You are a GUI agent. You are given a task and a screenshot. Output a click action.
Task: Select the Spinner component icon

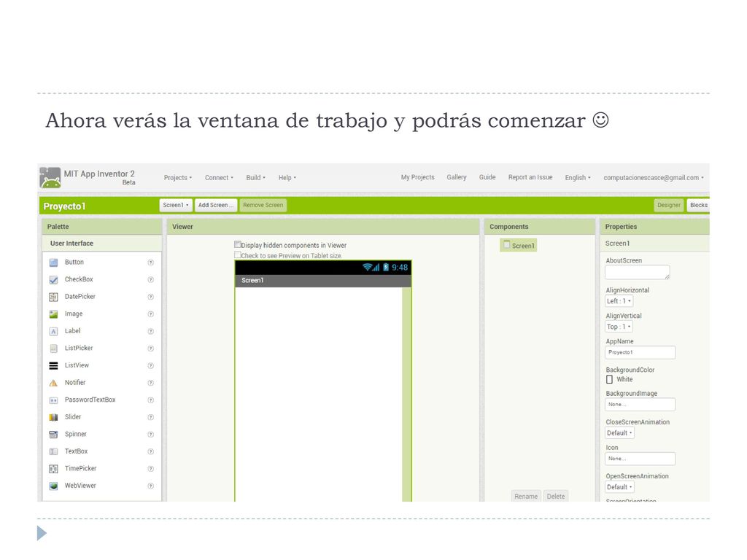tap(53, 435)
